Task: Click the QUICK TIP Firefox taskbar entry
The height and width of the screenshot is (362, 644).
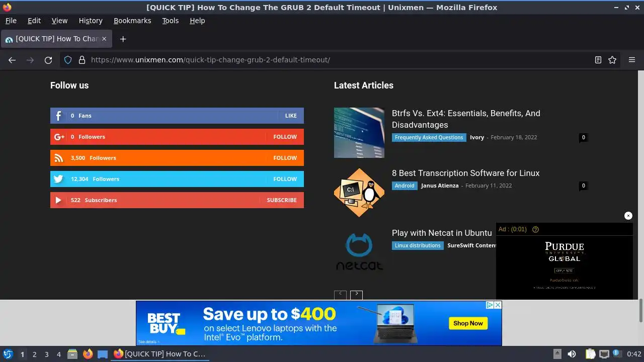Action: pyautogui.click(x=160, y=354)
